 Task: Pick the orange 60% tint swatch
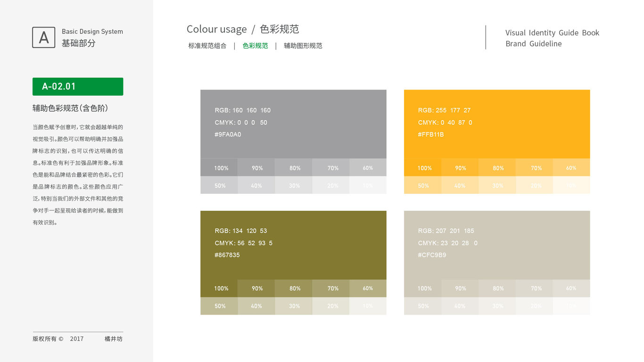[571, 167]
